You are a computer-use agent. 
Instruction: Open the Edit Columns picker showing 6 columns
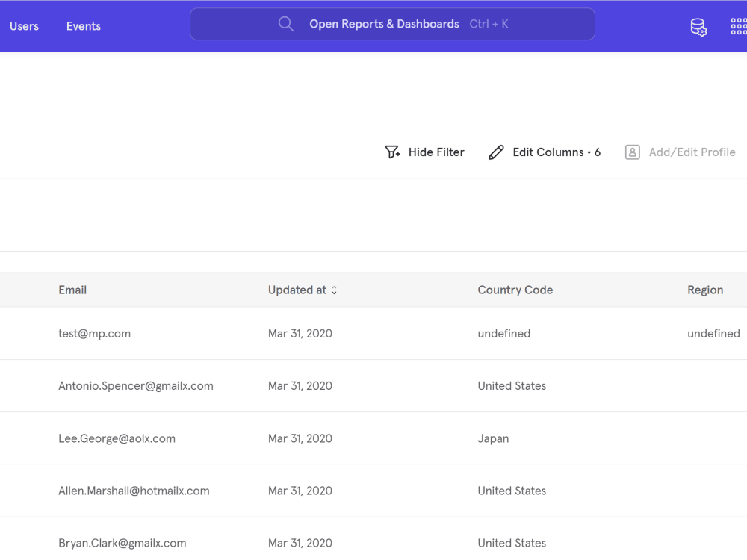556,152
